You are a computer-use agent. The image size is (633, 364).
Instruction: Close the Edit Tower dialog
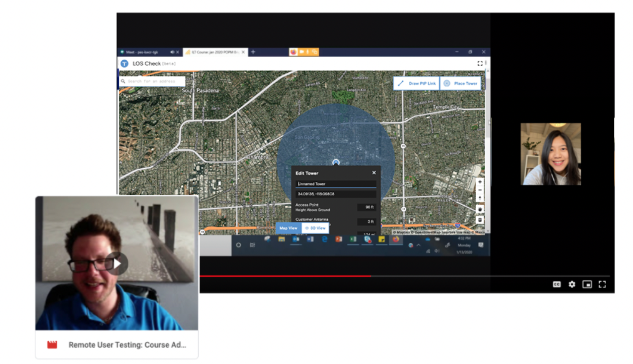(x=374, y=173)
